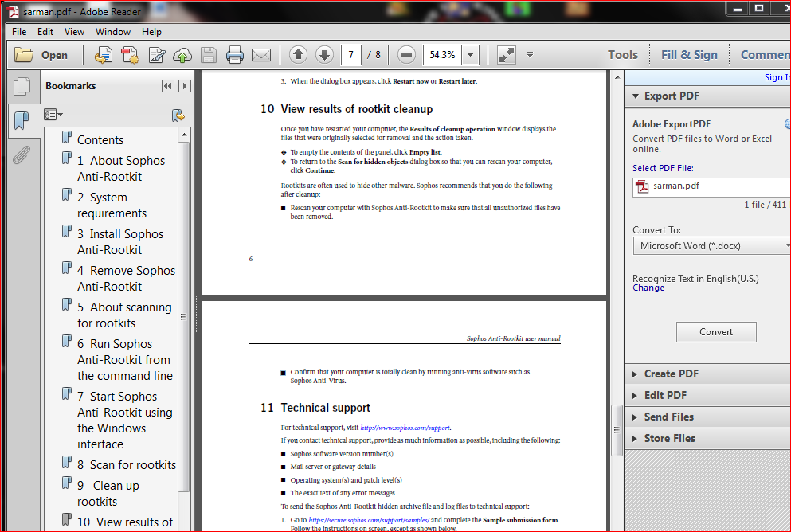791x532 pixels.
Task: Click the Sign In link
Action: pyautogui.click(x=777, y=77)
